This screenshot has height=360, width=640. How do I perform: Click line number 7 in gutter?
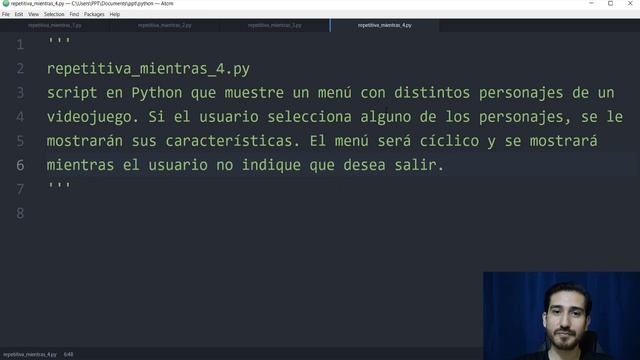tap(20, 189)
